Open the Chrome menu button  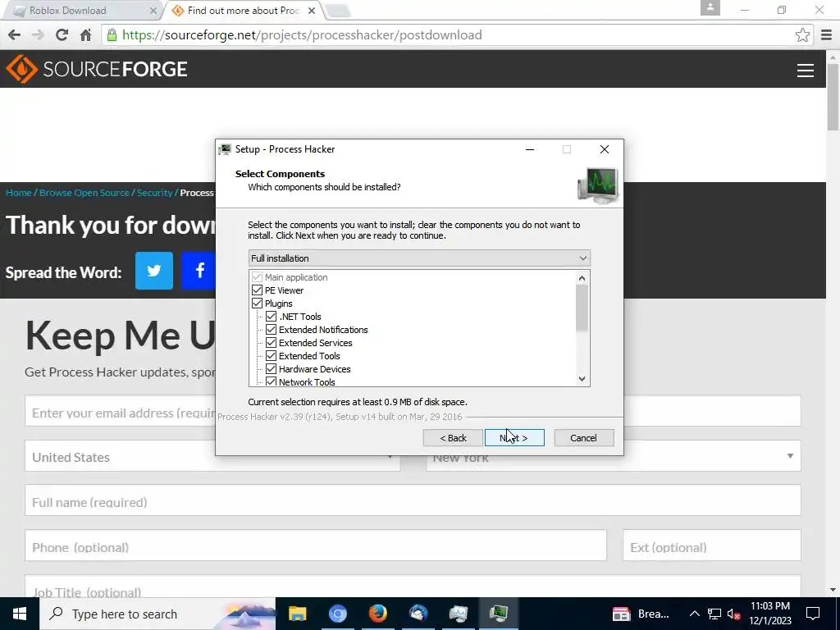click(827, 34)
